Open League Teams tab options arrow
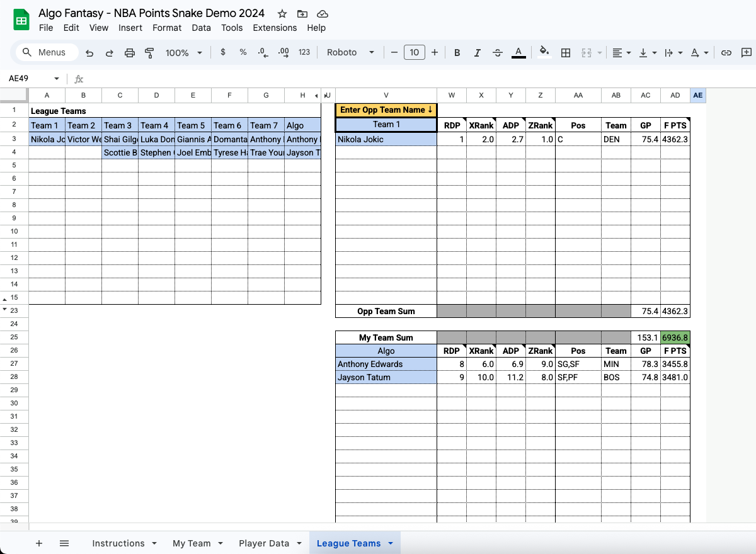 [391, 543]
